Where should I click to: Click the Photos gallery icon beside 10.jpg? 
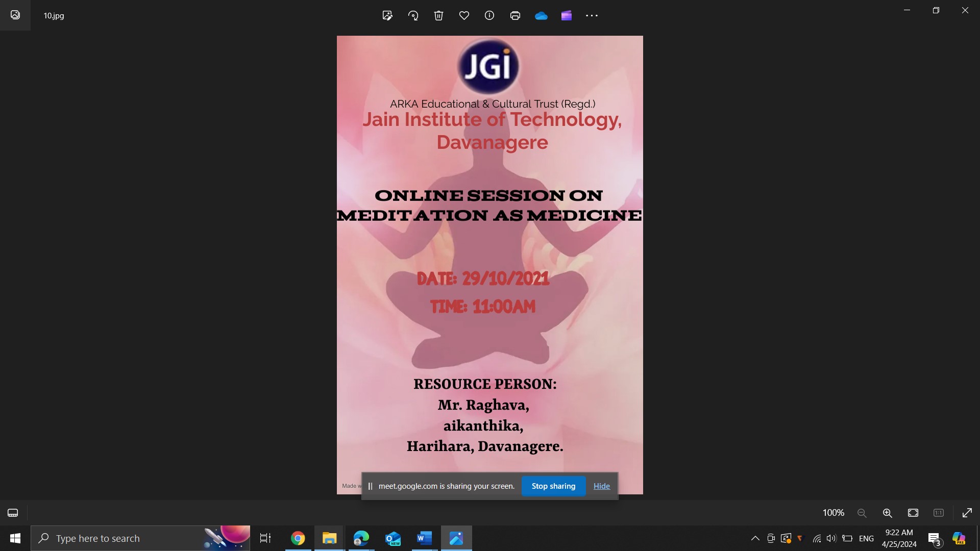(15, 15)
